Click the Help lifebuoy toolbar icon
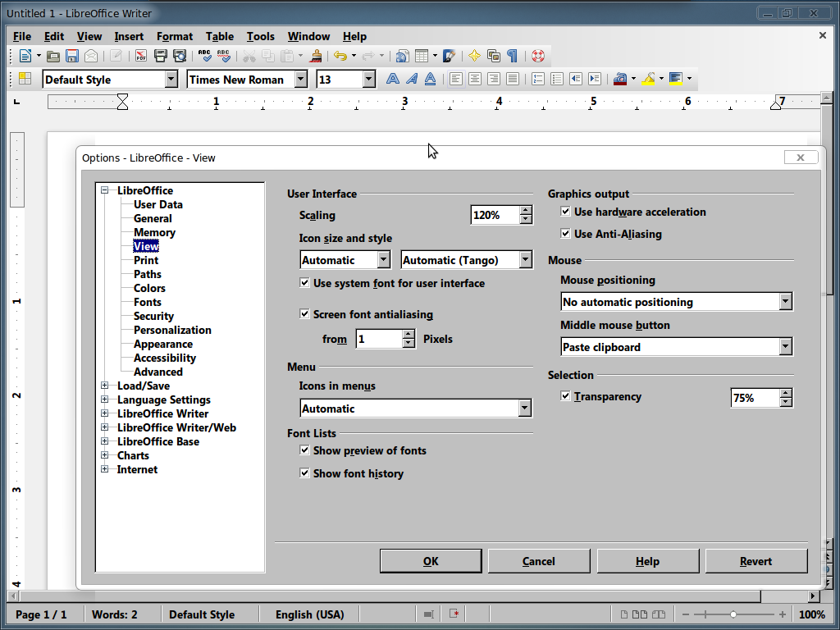The height and width of the screenshot is (630, 840). pyautogui.click(x=538, y=56)
